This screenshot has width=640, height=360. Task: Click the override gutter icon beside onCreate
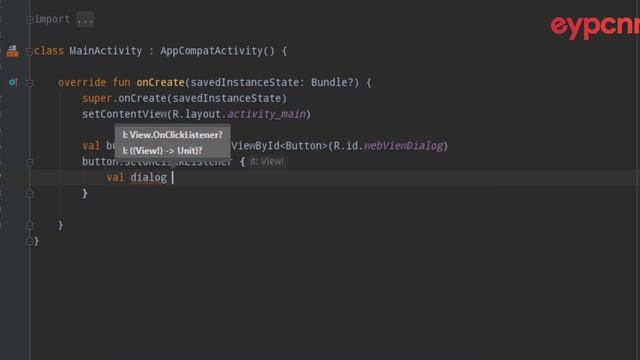(x=13, y=82)
